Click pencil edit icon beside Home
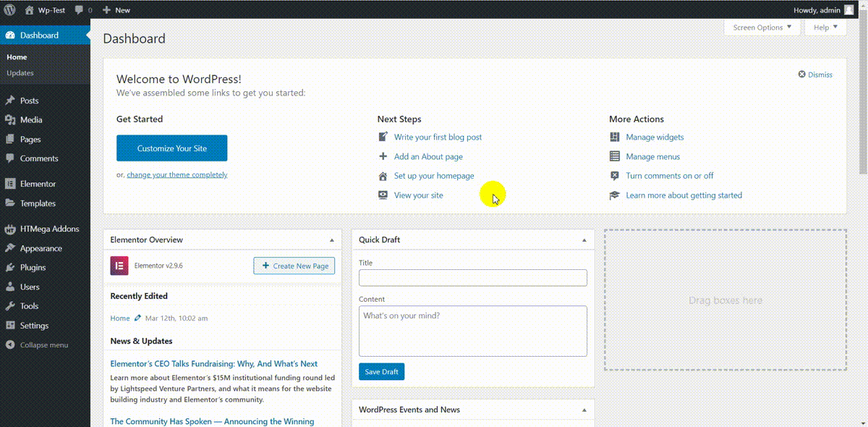The width and height of the screenshot is (868, 427). pyautogui.click(x=137, y=318)
